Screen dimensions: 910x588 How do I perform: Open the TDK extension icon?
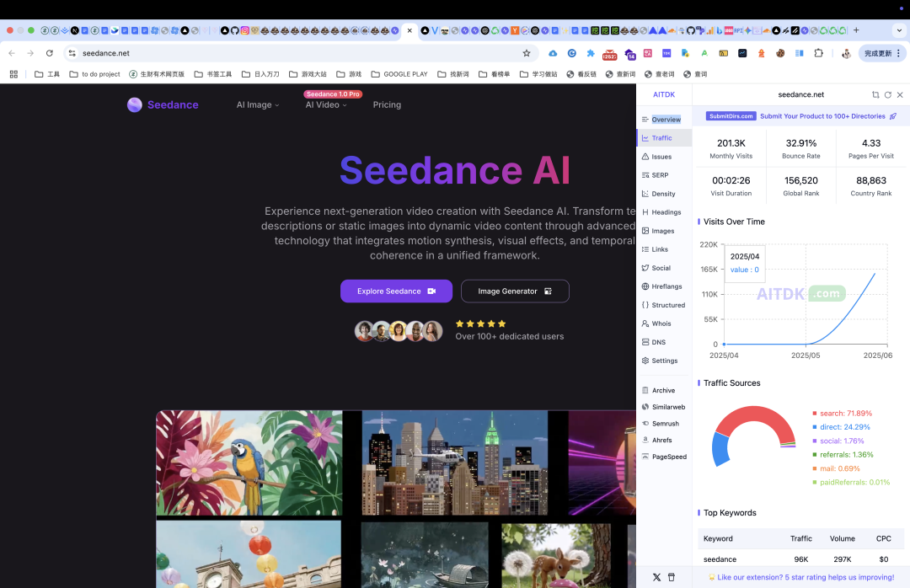666,53
